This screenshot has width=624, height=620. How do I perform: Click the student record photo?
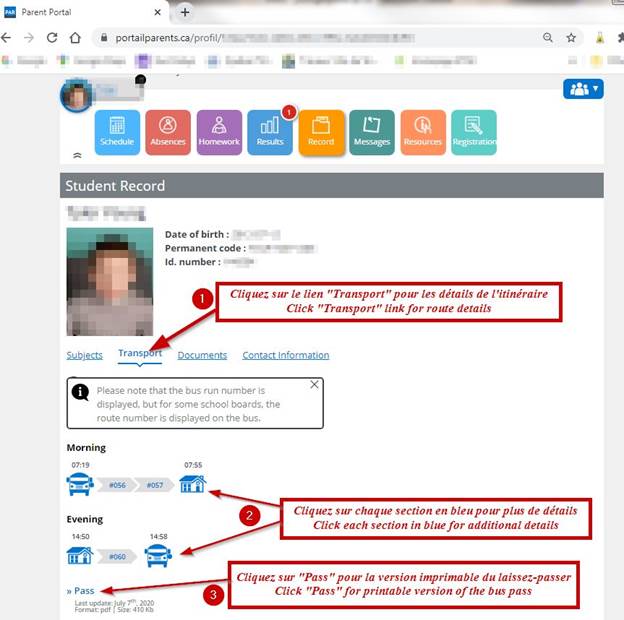coord(110,282)
